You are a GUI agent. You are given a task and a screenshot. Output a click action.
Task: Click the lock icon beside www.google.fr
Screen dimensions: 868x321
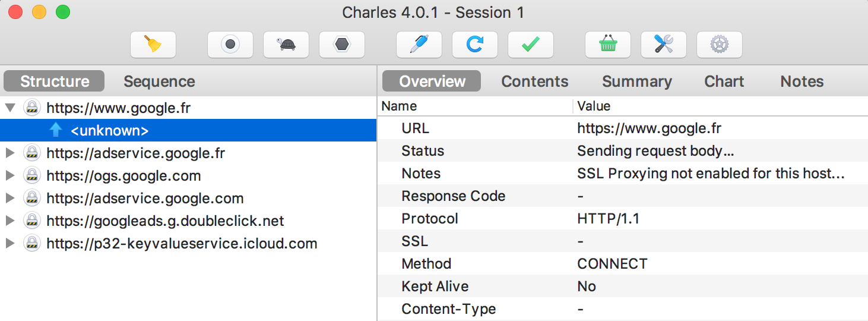click(31, 108)
